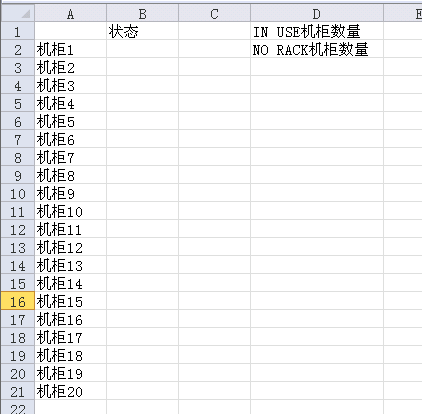Click empty status cell beside 机柜20
The image size is (422, 414).
point(142,391)
